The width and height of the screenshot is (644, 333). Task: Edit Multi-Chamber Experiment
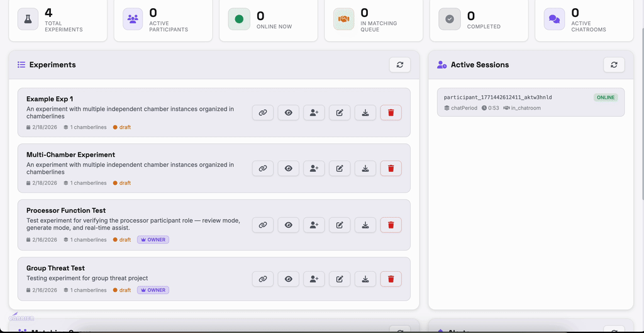pos(340,168)
